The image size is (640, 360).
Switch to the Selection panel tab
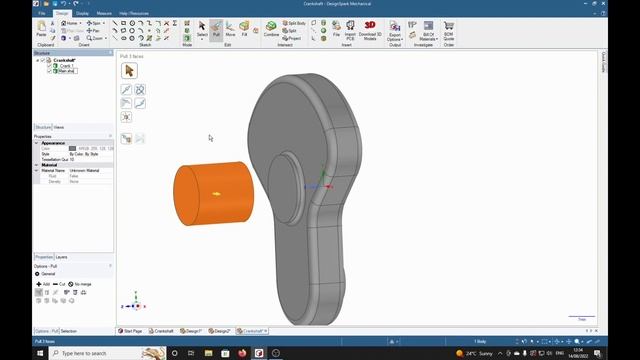point(69,331)
